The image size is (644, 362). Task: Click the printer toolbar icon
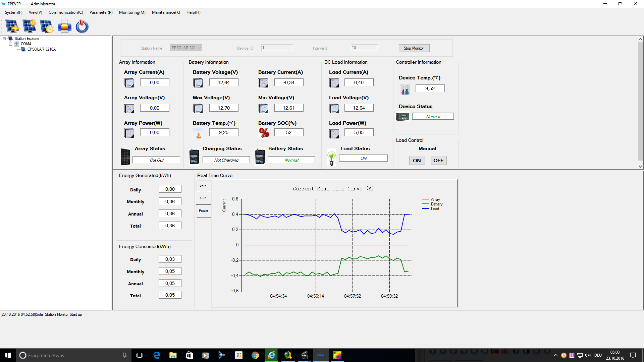[64, 26]
